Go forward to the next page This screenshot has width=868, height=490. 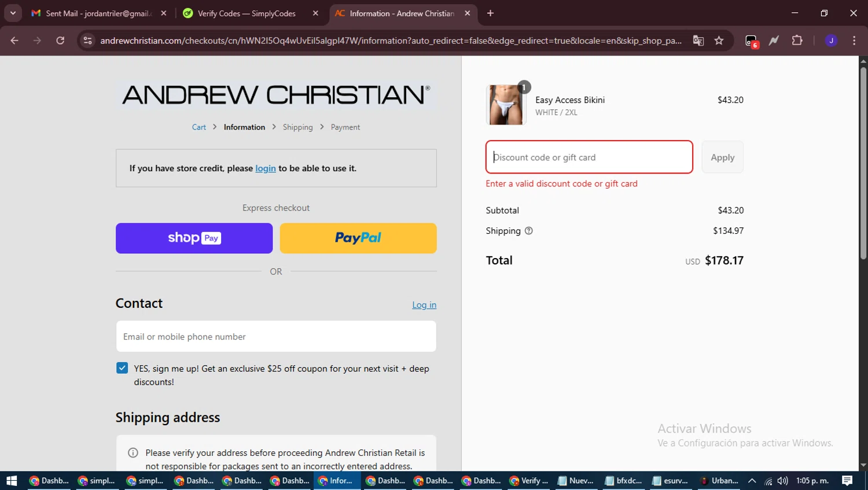(37, 40)
